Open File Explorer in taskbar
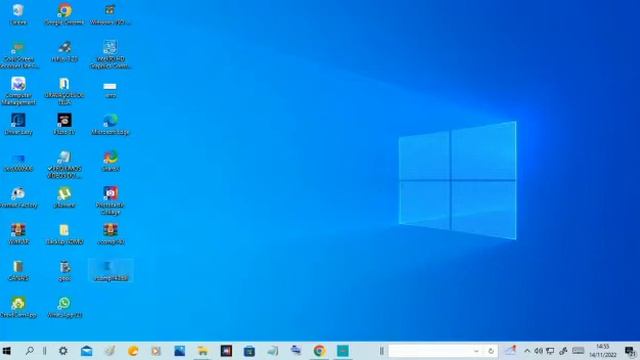Image resolution: width=640 pixels, height=360 pixels. [203, 351]
